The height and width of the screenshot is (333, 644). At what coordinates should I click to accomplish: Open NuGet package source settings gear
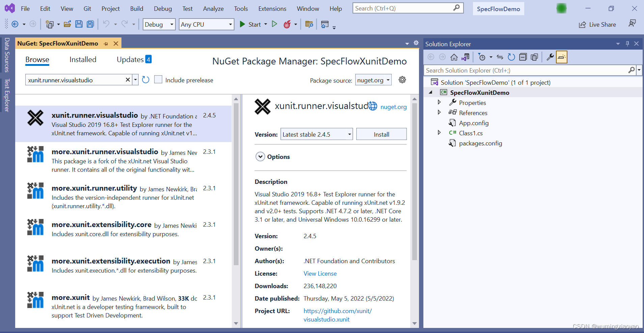(x=402, y=80)
